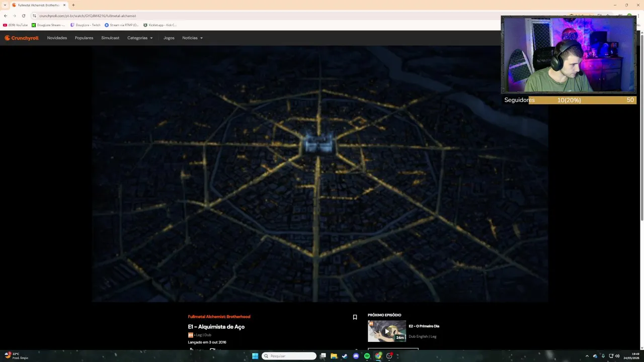Open the DougLore Stream Kick bookmark
The image size is (644, 362).
click(48, 25)
